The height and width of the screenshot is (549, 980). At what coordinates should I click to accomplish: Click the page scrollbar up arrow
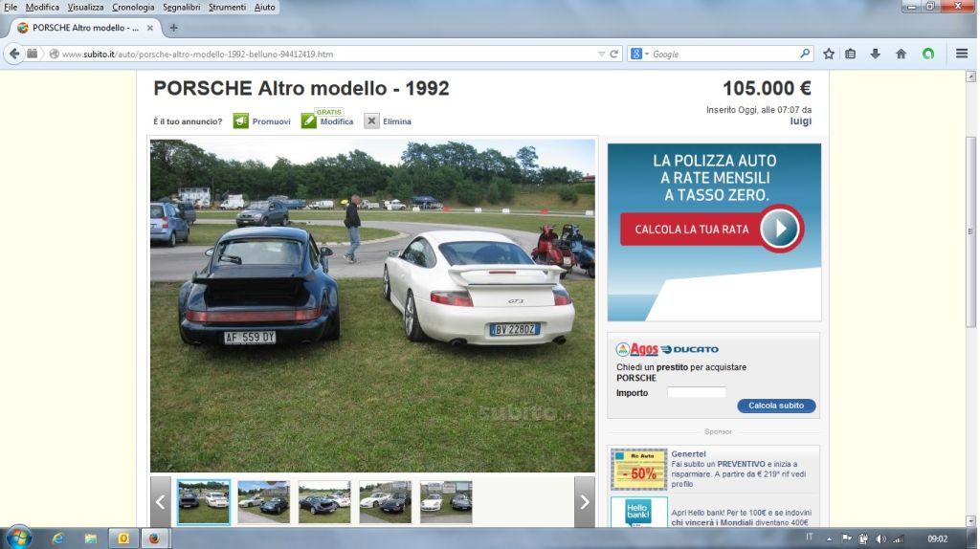click(970, 77)
